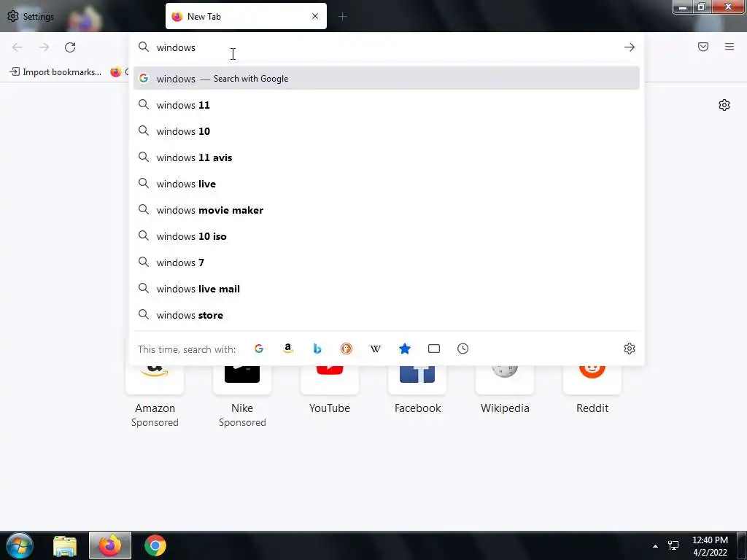Screen dimensions: 747x560
Task: Select 'windows — Search with Google' suggestion
Action: pos(387,79)
